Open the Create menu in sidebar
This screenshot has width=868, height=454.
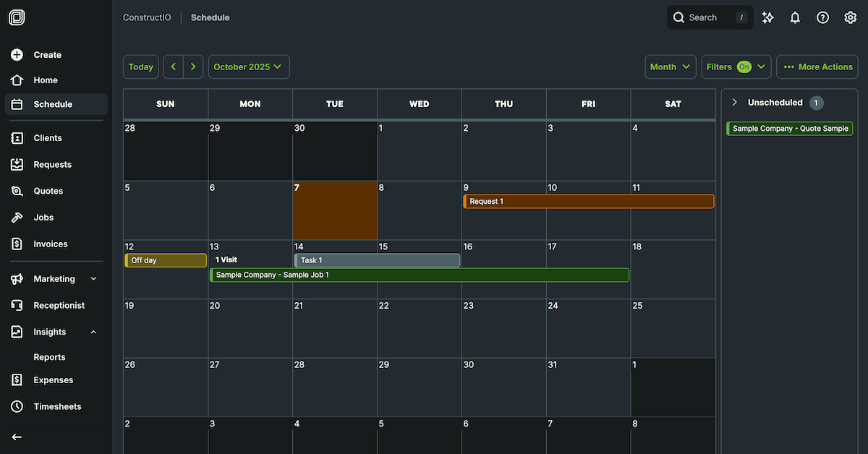(48, 54)
